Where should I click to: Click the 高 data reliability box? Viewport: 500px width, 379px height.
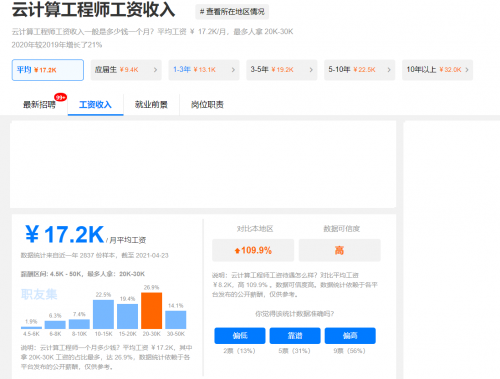(340, 250)
